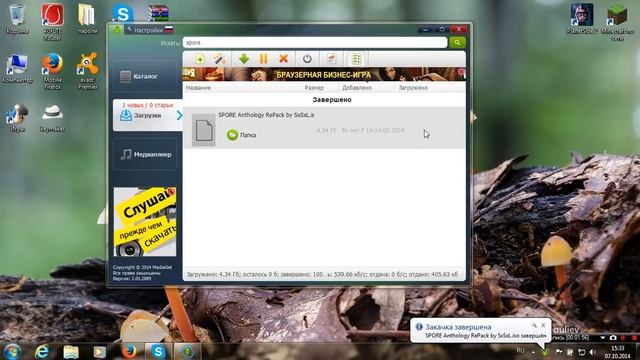Viewport: 640px width, 360px height.
Task: Click the add torrent file icon
Action: (200, 59)
